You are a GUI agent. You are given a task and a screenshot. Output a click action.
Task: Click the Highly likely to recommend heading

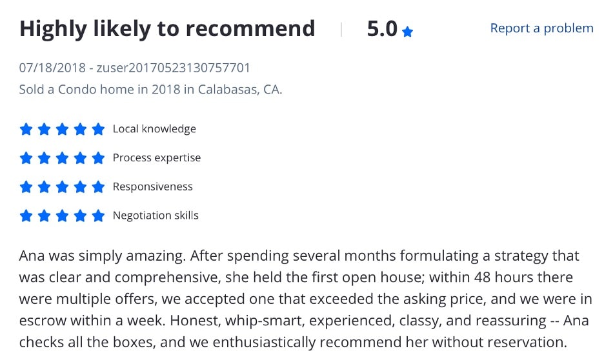(167, 29)
